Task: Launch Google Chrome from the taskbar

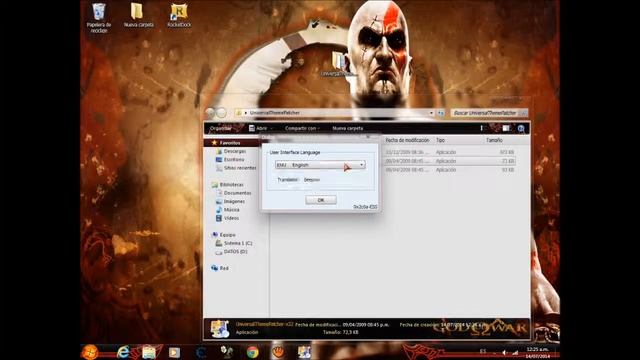Action: (252, 352)
